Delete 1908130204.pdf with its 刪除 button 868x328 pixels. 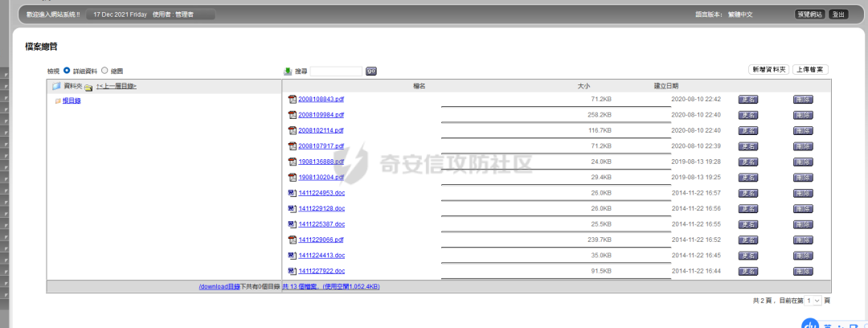(x=803, y=178)
